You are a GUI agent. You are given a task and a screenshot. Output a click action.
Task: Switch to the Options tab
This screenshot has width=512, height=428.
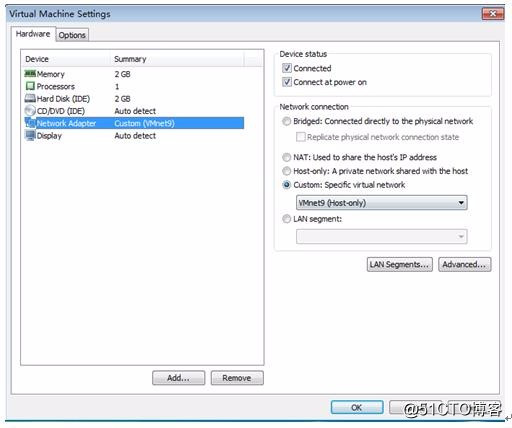[72, 35]
